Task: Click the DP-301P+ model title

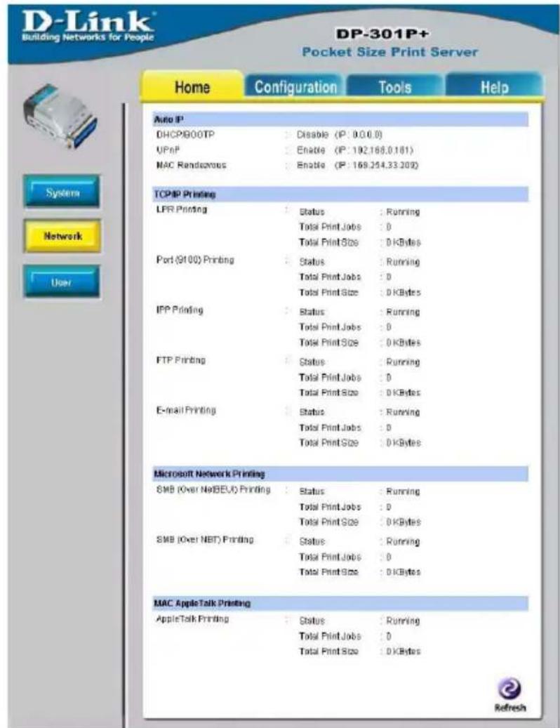Action: (382, 34)
